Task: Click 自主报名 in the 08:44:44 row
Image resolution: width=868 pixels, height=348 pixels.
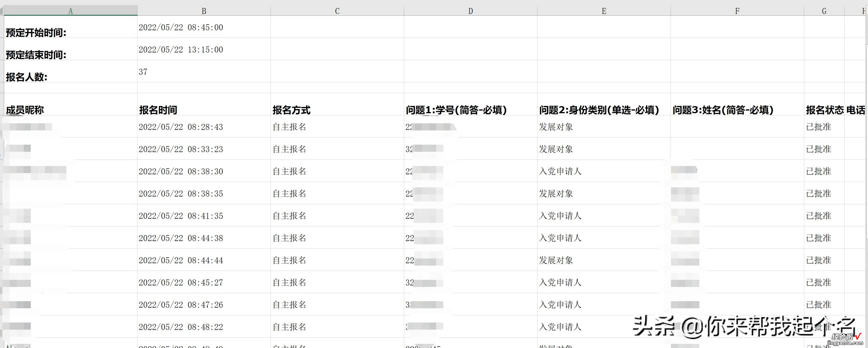Action: 290,261
